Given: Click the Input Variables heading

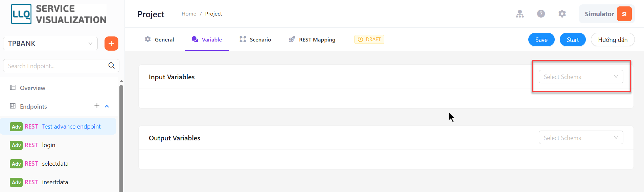Looking at the screenshot, I should coord(172,77).
